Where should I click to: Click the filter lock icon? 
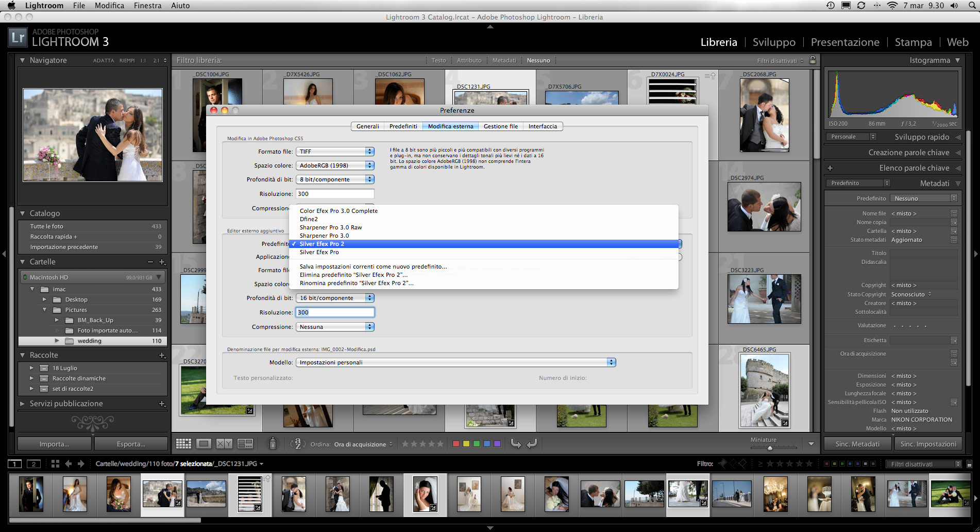813,60
